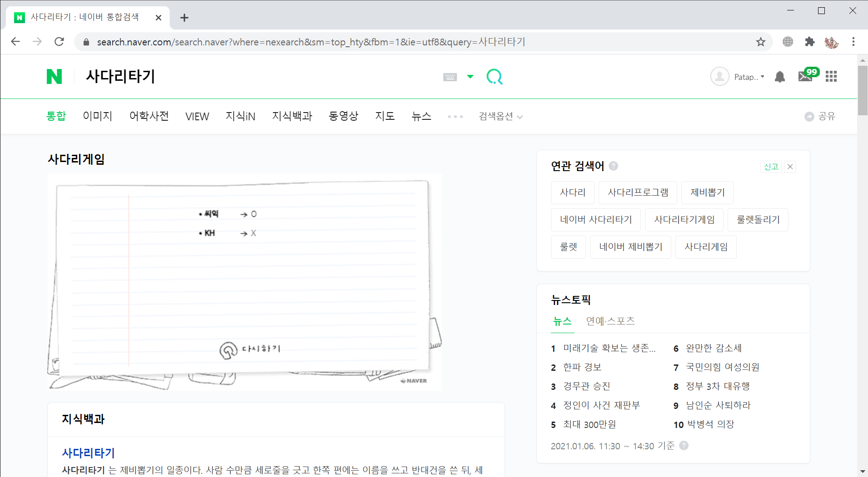Select the 뉴스 tab in 뉴스토픽
868x477 pixels.
[x=562, y=321]
